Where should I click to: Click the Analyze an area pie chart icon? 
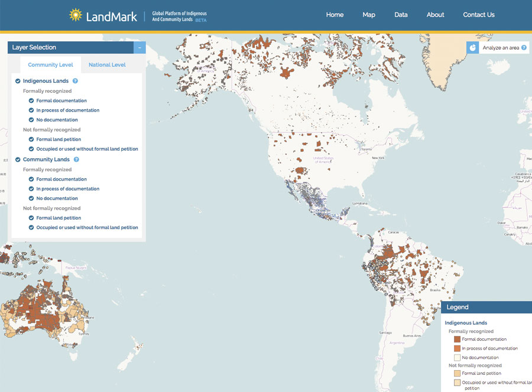[x=473, y=48]
